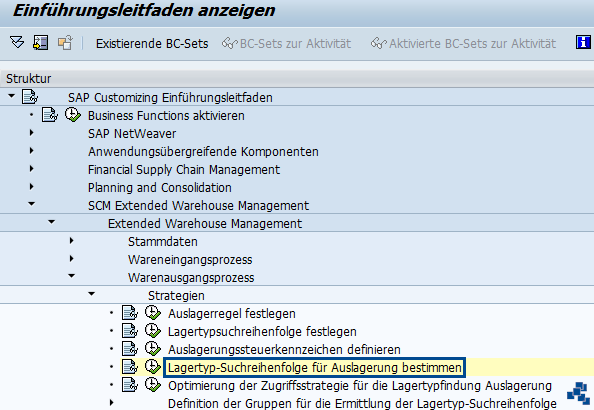Open documentation icon for SAP Customizing Einführungsleitfaden
The image size is (594, 410).
(x=30, y=97)
